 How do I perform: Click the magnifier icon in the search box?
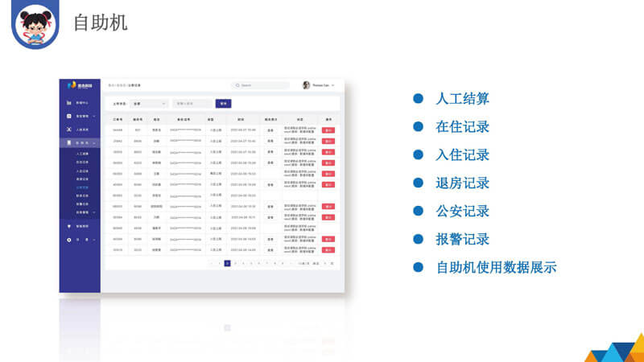[237, 85]
